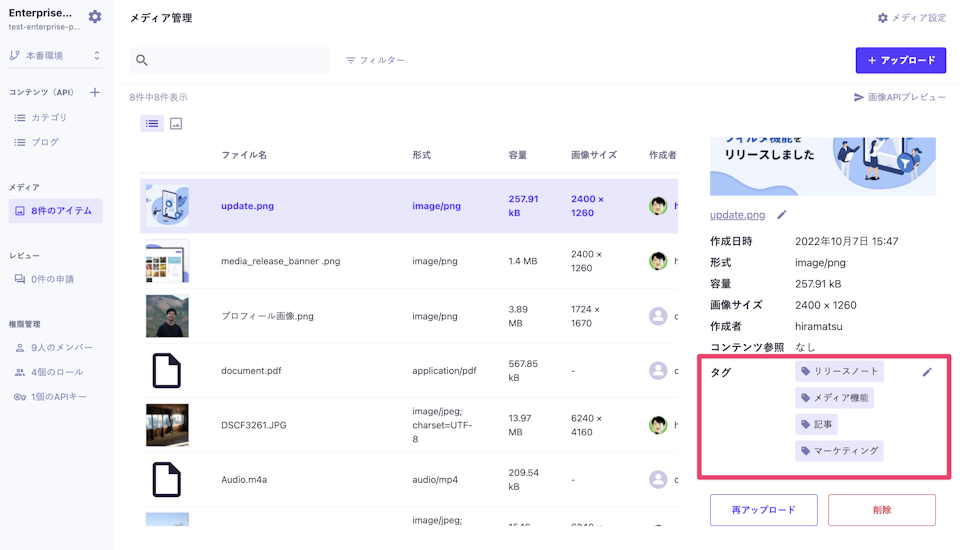The width and height of the screenshot is (960, 550).
Task: Click document.pdf file icon
Action: (x=166, y=370)
